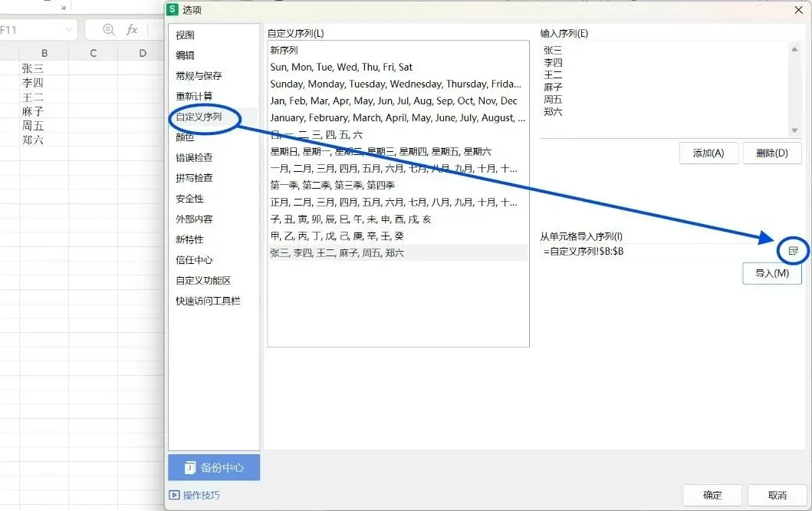The height and width of the screenshot is (511, 812).
Task: Select the January, February full month entry
Action: (x=398, y=117)
